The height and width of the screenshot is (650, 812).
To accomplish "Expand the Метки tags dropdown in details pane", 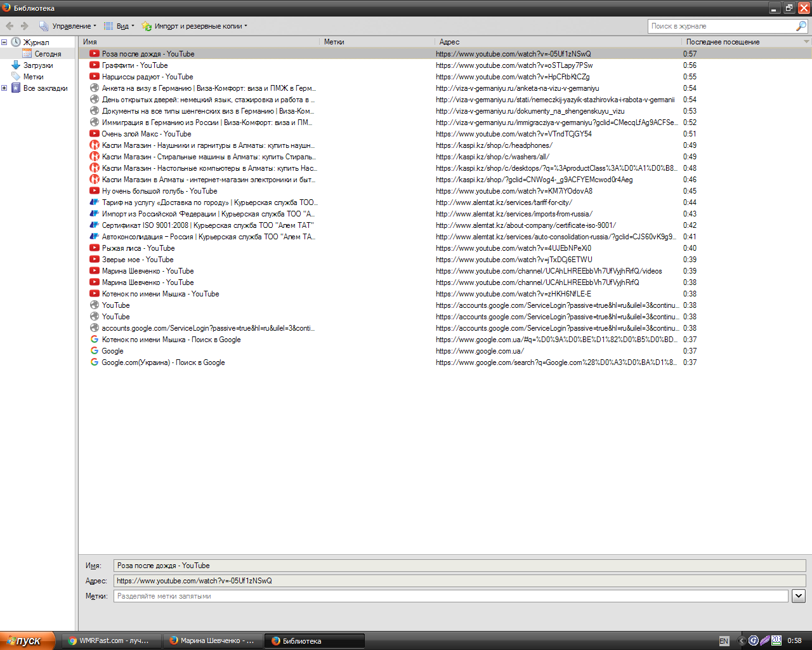I will tap(799, 596).
